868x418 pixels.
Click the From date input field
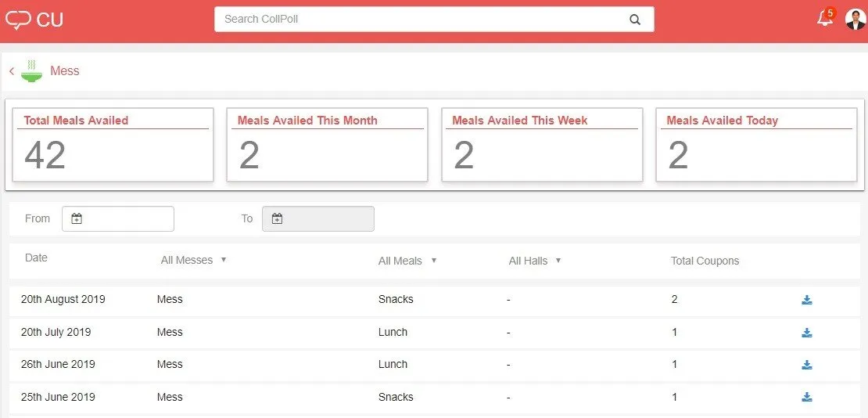[x=118, y=219]
